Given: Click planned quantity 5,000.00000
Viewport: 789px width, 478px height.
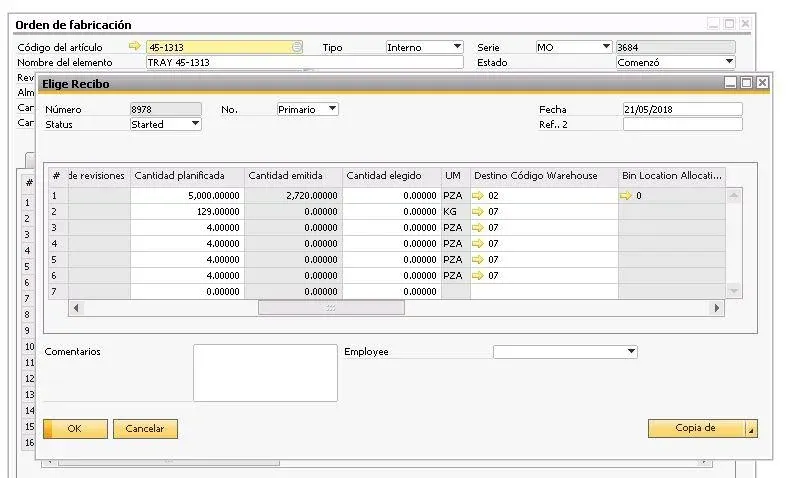Looking at the screenshot, I should coord(187,196).
